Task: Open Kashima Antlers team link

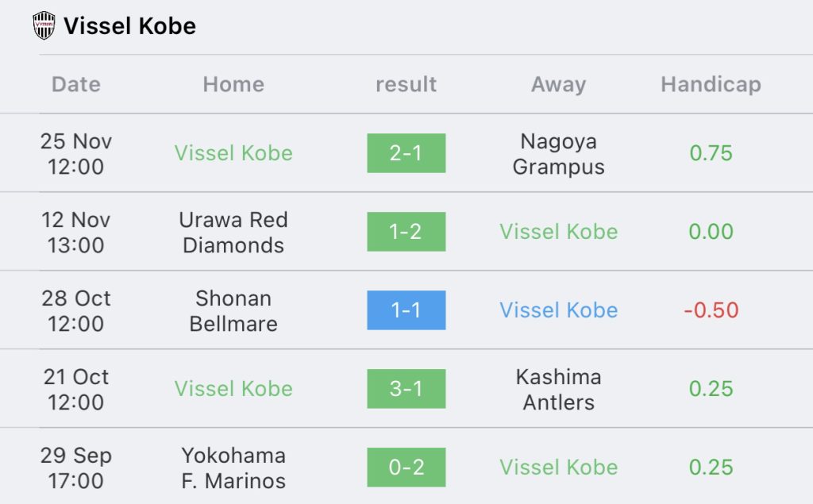Action: point(558,390)
